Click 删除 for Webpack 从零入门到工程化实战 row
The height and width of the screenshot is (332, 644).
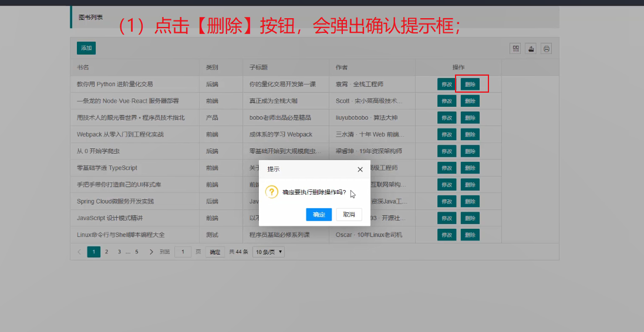(470, 134)
